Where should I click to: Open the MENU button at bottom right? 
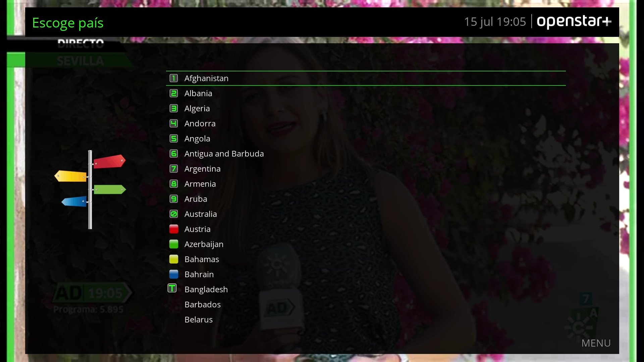pyautogui.click(x=596, y=343)
